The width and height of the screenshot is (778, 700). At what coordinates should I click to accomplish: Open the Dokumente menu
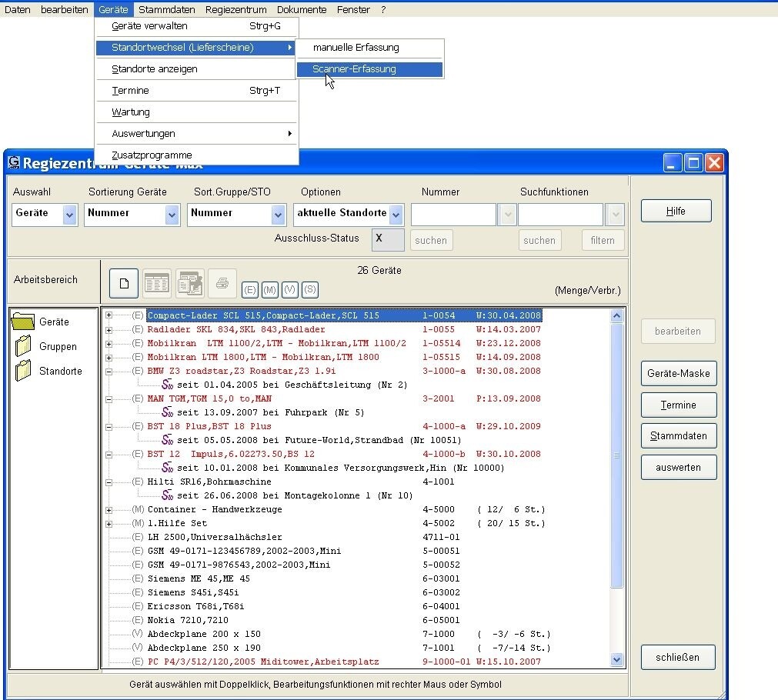(x=302, y=9)
